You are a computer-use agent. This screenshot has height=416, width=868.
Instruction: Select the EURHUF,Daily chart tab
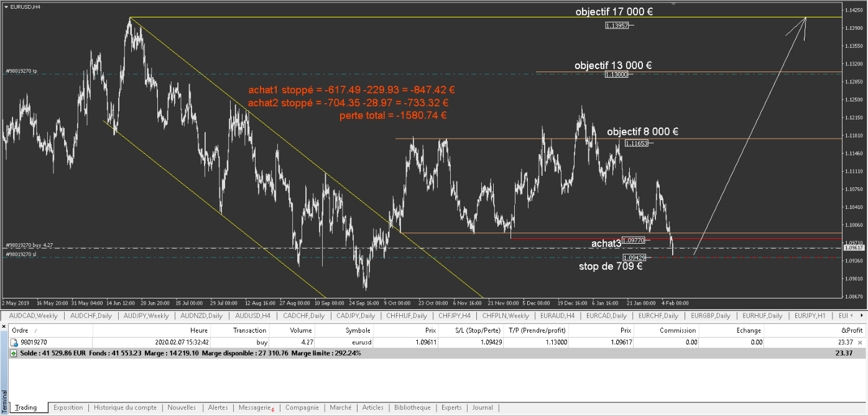coord(763,316)
